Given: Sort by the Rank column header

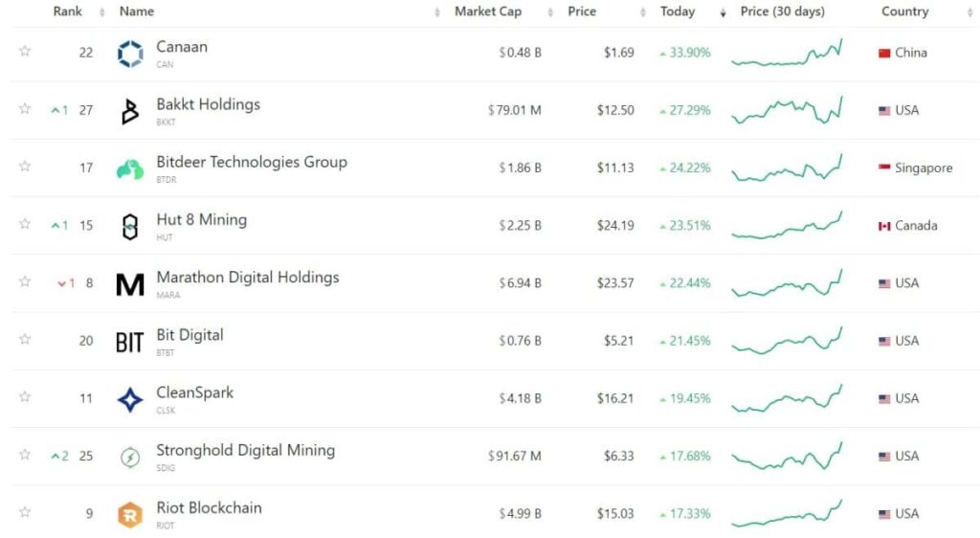Looking at the screenshot, I should [68, 11].
